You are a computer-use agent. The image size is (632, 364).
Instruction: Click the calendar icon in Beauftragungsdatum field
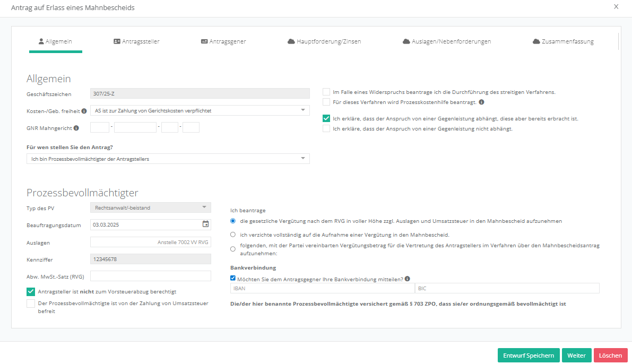(x=205, y=224)
